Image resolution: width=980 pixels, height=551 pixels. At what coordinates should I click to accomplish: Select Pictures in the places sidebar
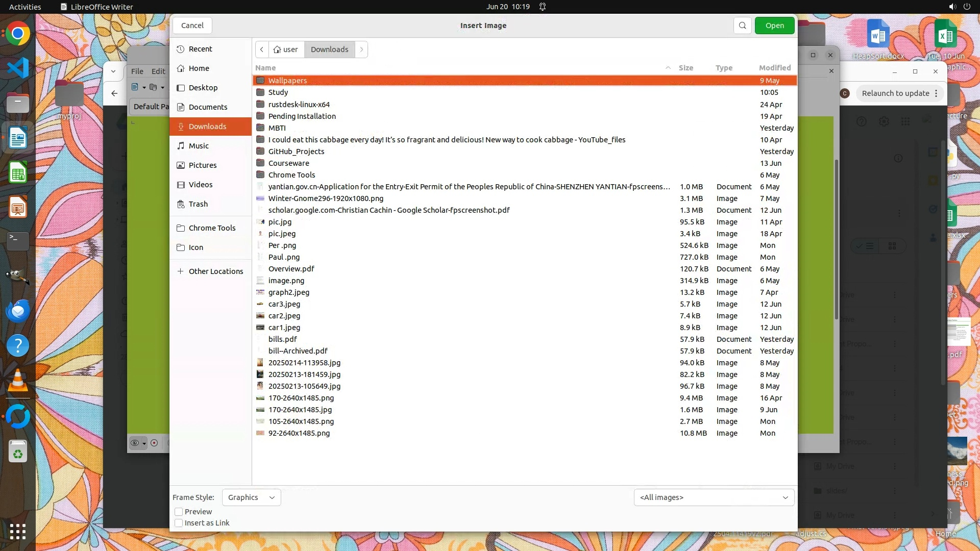203,165
